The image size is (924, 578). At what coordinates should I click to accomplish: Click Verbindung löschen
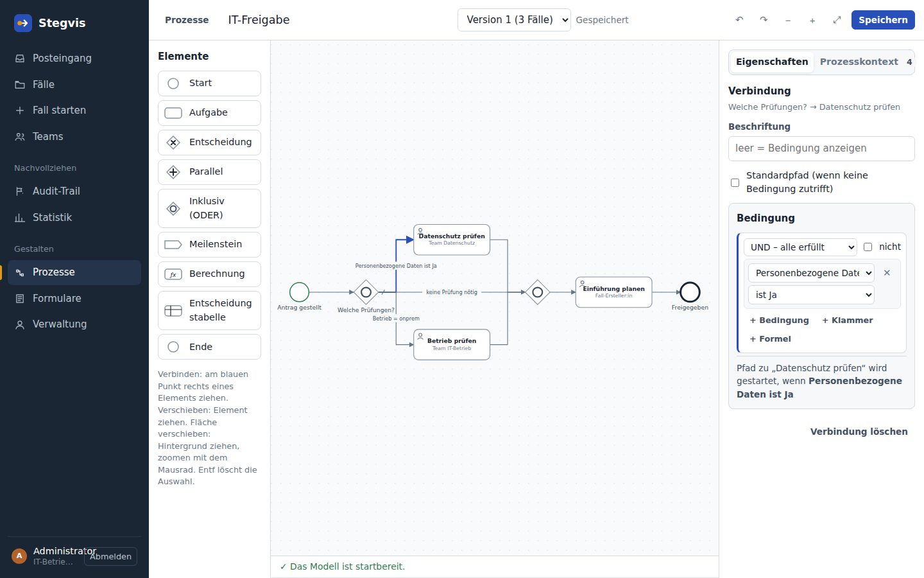(x=859, y=432)
